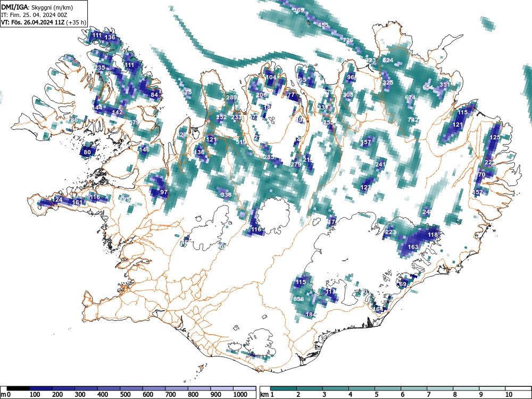Screen dimensions: 532x399
Task: Click the DMI/IGA Skyggni (m/km) title
Action: click(x=37, y=7)
